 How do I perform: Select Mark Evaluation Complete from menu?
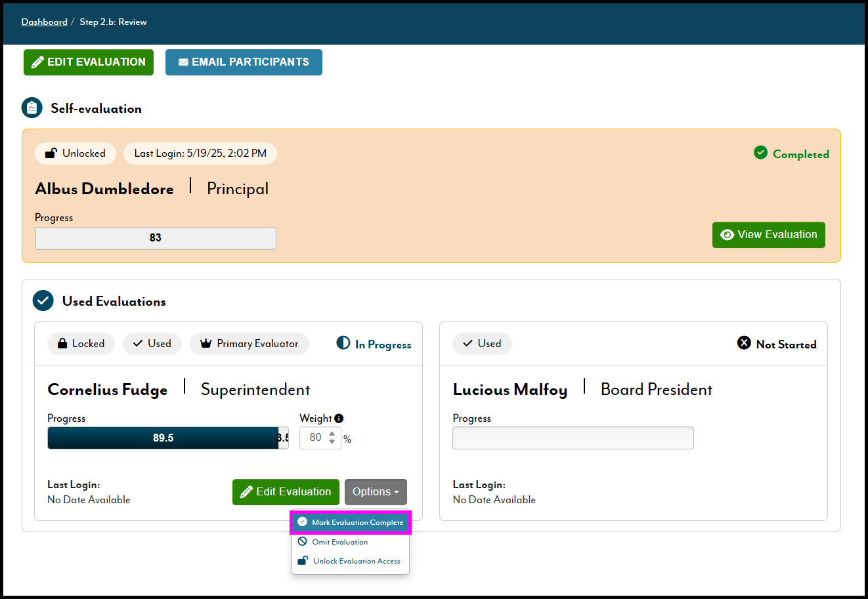click(351, 522)
